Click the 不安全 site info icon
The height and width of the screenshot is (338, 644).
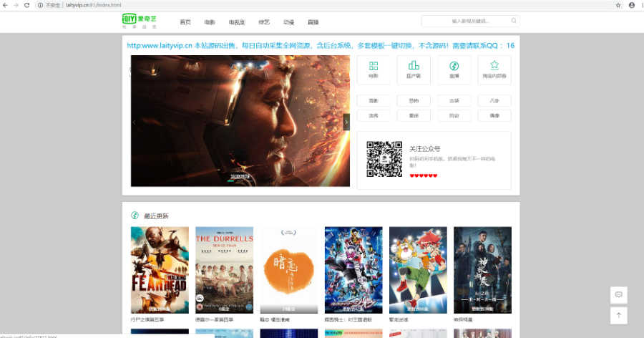(40, 5)
